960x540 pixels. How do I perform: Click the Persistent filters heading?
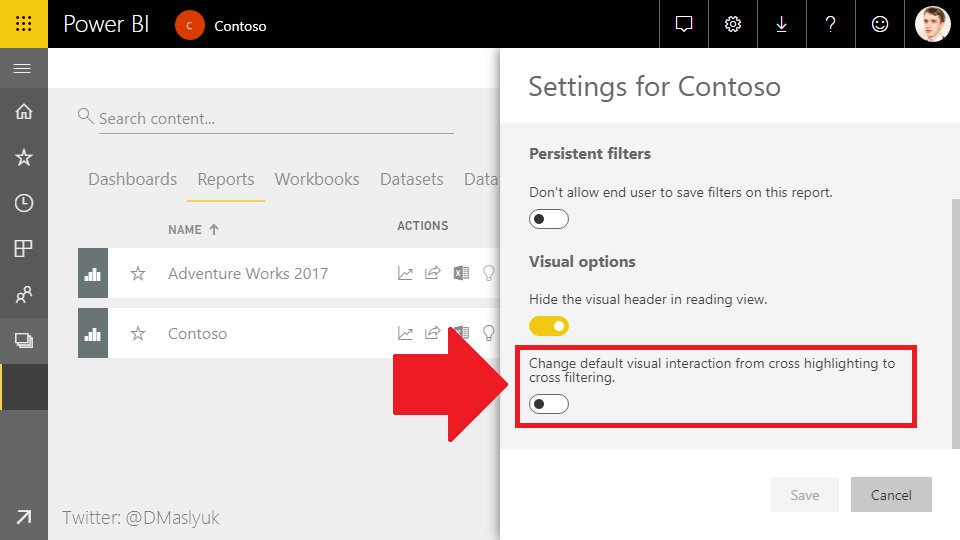pos(590,154)
